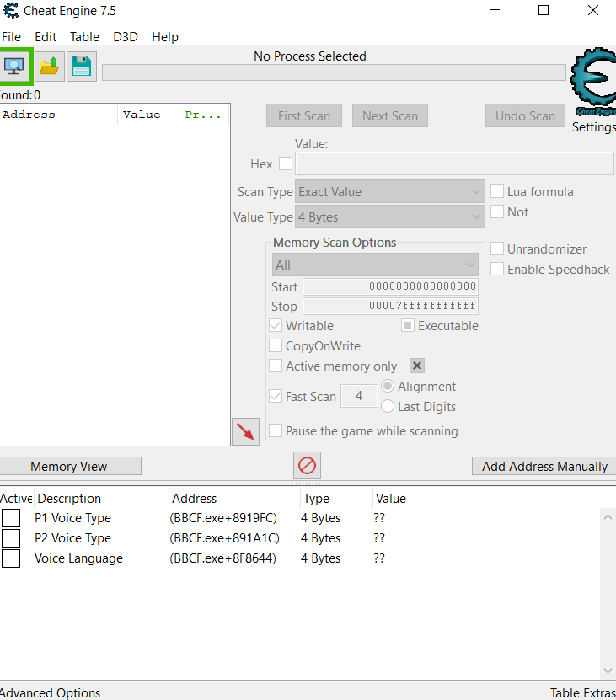Click the Voice Language value ??
Image resolution: width=616 pixels, height=700 pixels.
(379, 558)
